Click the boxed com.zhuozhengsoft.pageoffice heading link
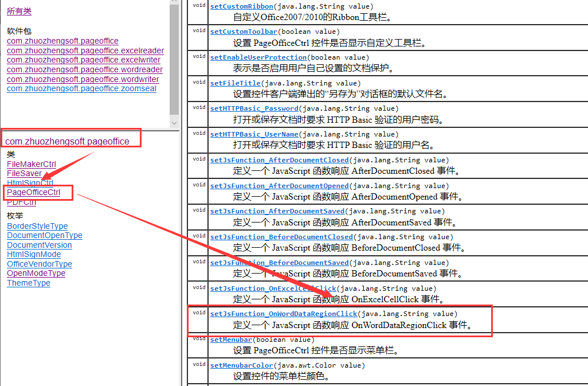Image resolution: width=588 pixels, height=386 pixels. tap(67, 142)
